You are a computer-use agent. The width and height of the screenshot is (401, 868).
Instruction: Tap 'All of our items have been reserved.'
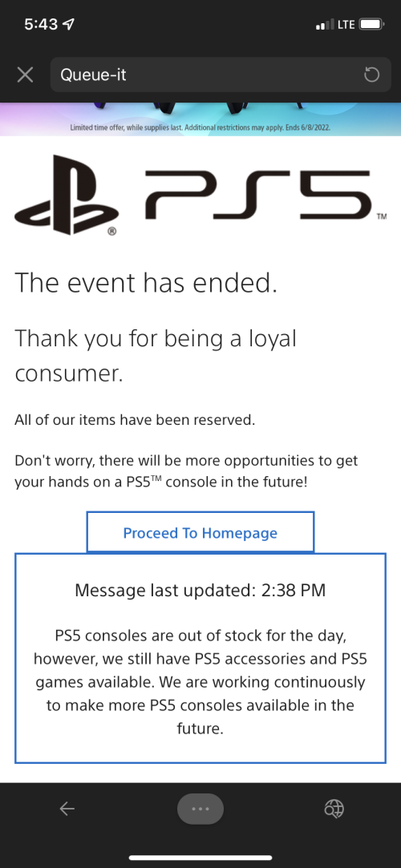click(x=135, y=420)
